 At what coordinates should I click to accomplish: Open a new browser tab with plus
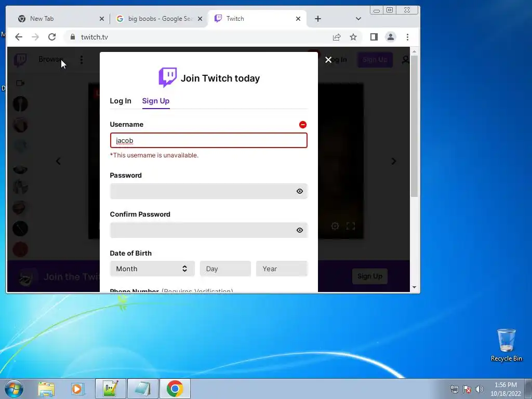(x=318, y=19)
